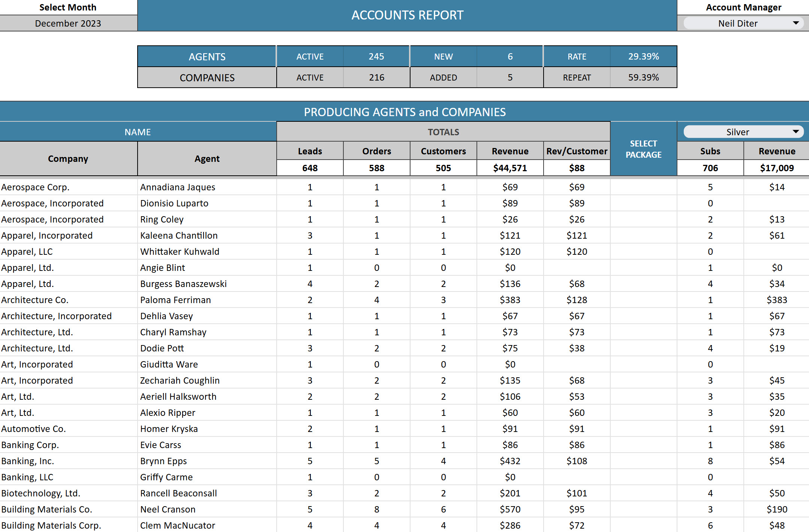The height and width of the screenshot is (532, 809).
Task: Select the Rev/Customer column header
Action: coord(577,151)
